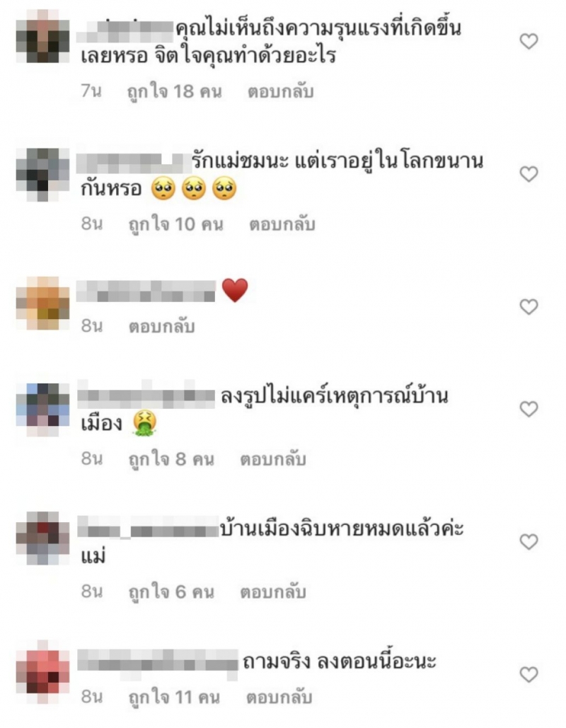Image resolution: width=566 pixels, height=728 pixels.
Task: Click ตอบกลับ under the red heart comment
Action: click(x=161, y=326)
